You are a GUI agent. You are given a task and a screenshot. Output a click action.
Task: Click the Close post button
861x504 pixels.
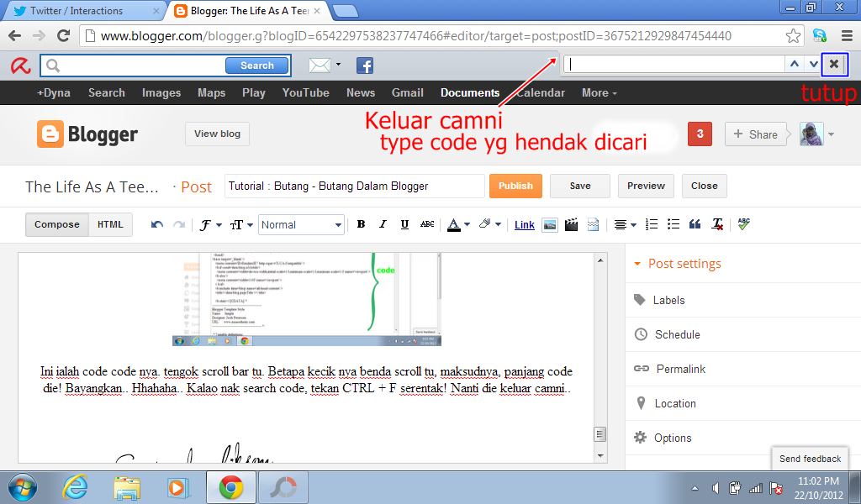point(705,186)
